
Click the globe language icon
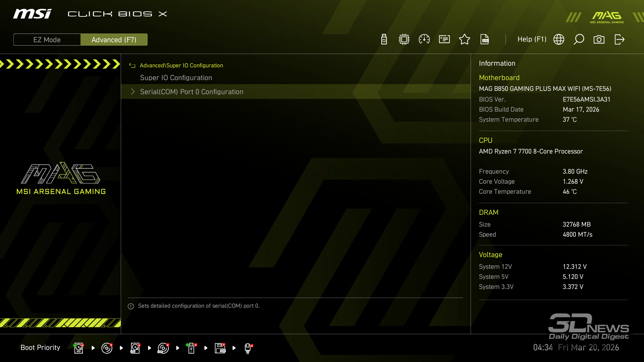point(559,40)
